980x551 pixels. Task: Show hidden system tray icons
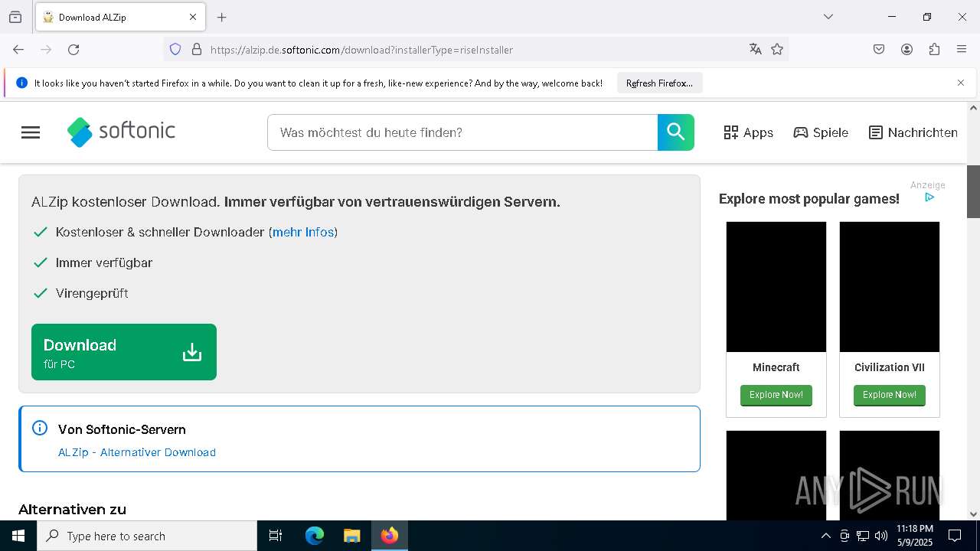tap(825, 536)
